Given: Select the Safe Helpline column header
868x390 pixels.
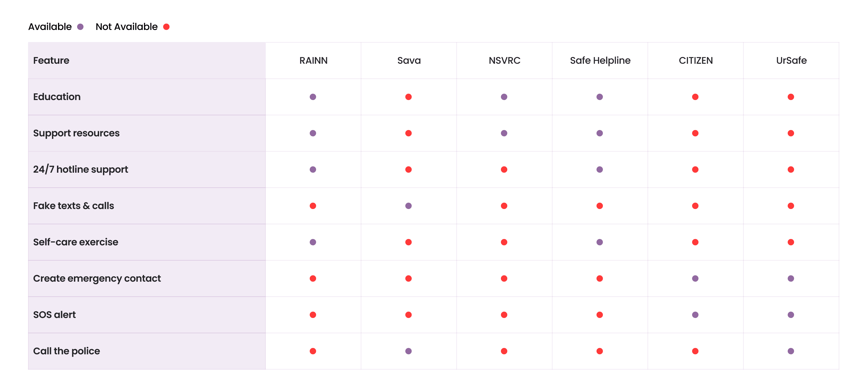Looking at the screenshot, I should 600,61.
